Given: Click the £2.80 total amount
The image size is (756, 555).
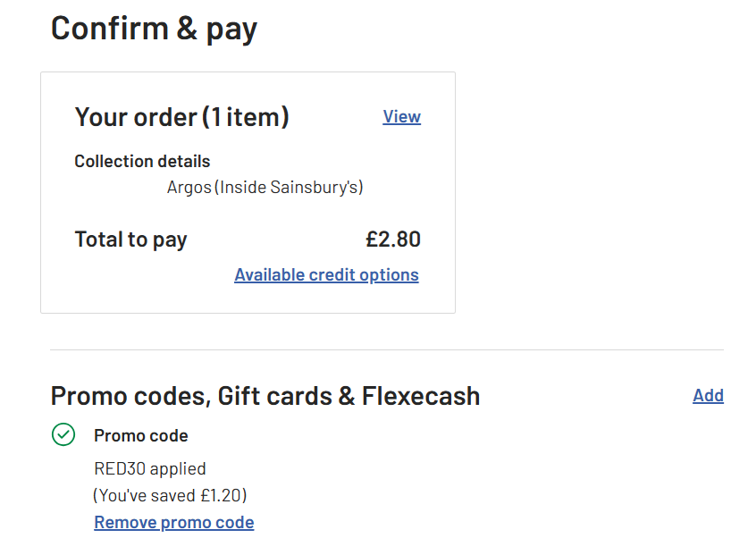Looking at the screenshot, I should coord(393,240).
